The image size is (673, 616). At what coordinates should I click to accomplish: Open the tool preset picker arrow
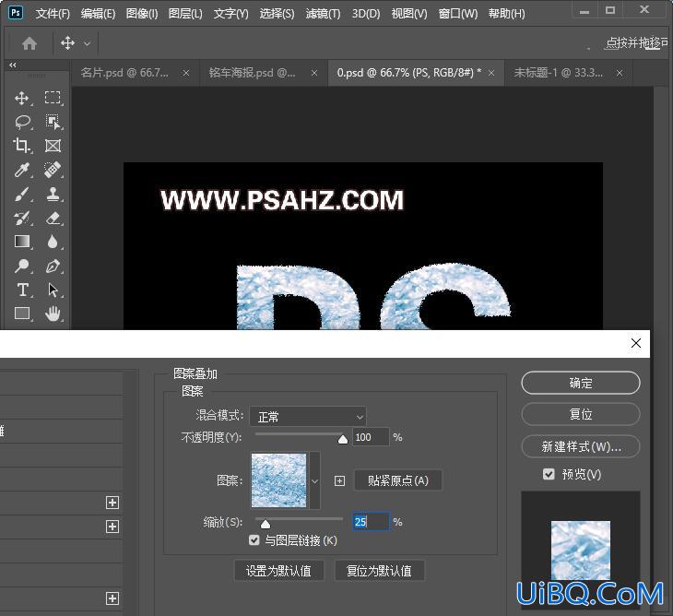88,43
